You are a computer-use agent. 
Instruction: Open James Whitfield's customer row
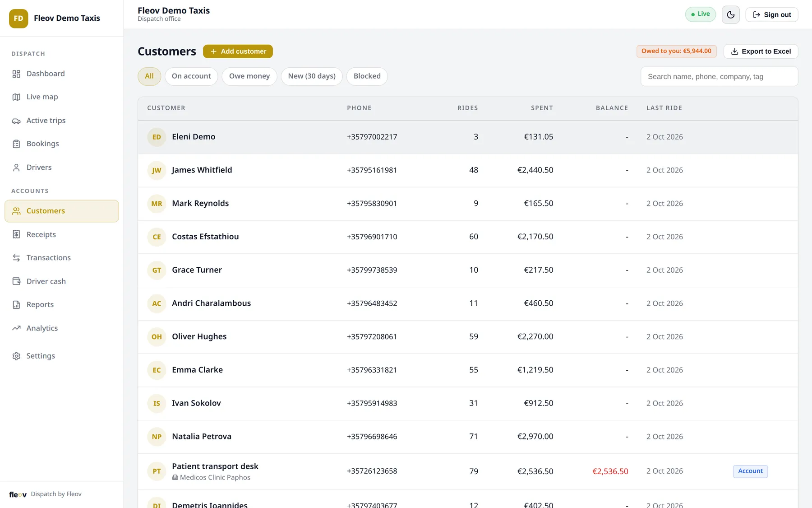(468, 170)
